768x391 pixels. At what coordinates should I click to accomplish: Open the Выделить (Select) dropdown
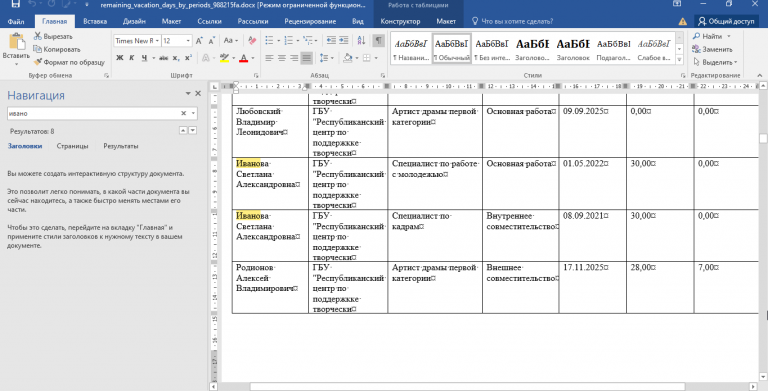pyautogui.click(x=716, y=62)
